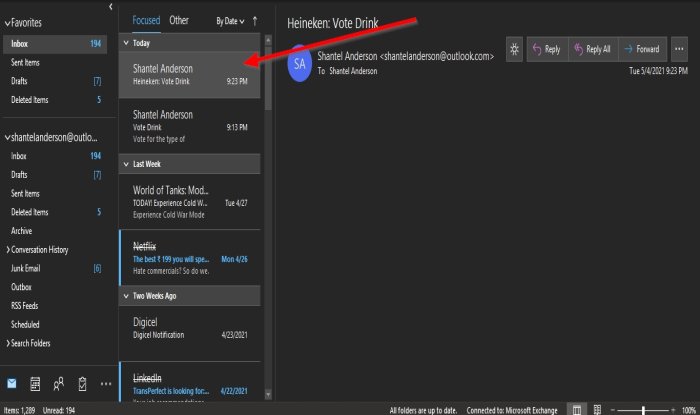Switch to Reading view in status bar
This screenshot has height=415, width=700.
click(597, 410)
